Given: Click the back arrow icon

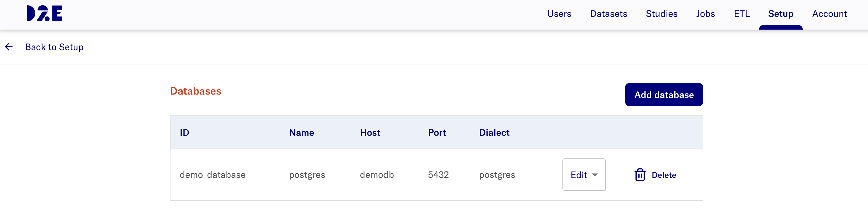Looking at the screenshot, I should pos(9,47).
